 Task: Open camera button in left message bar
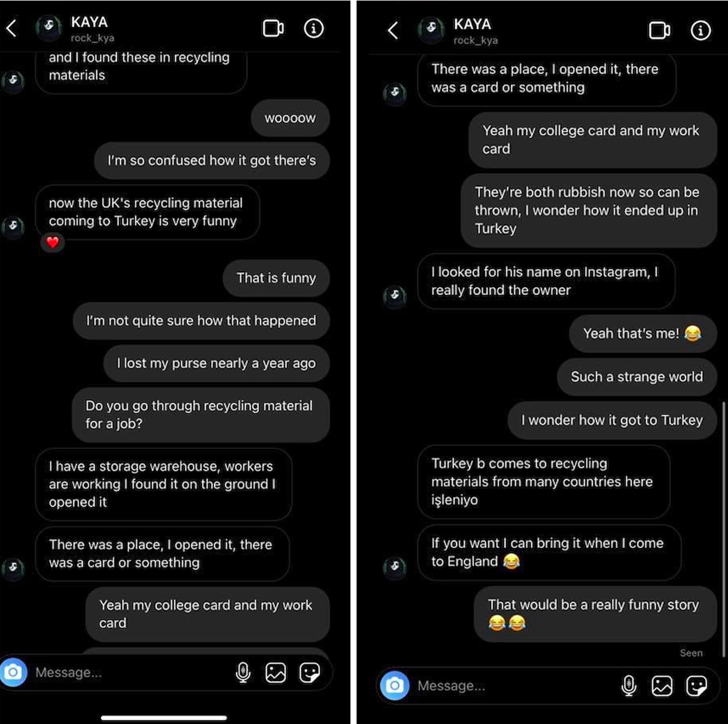pyautogui.click(x=13, y=672)
